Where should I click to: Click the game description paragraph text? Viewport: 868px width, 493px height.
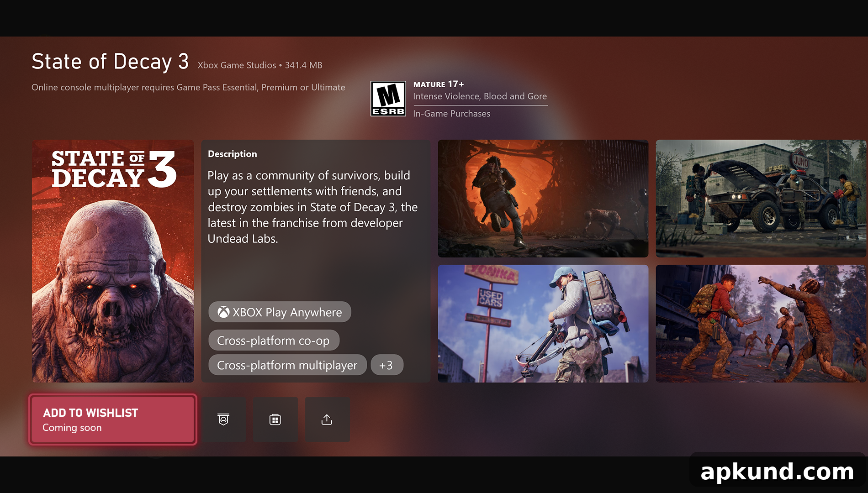(x=313, y=207)
